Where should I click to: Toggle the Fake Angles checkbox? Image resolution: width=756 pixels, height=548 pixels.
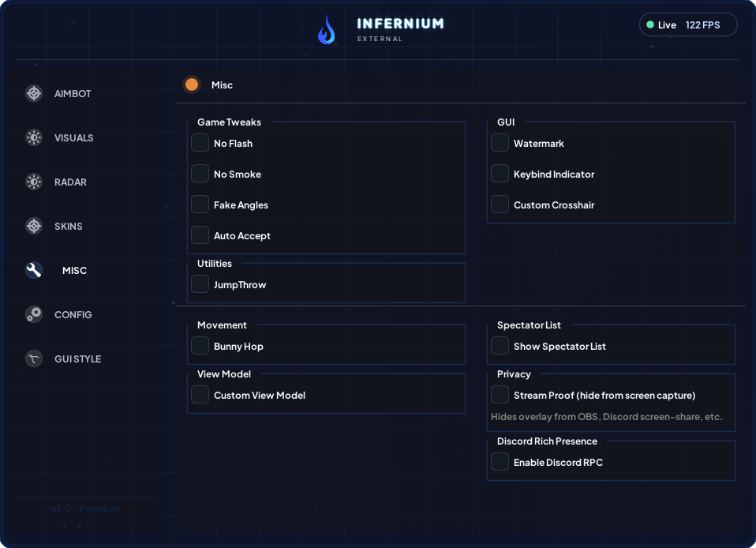200,205
